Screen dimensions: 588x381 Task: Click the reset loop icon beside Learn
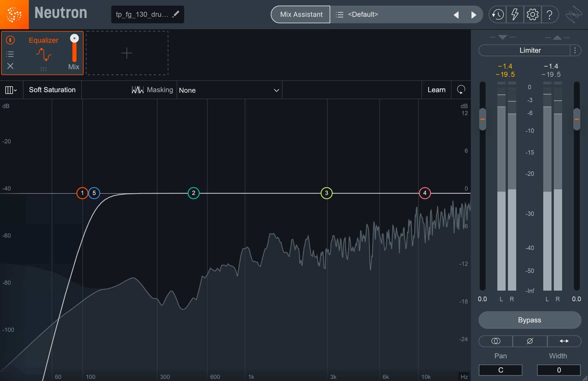coord(461,90)
